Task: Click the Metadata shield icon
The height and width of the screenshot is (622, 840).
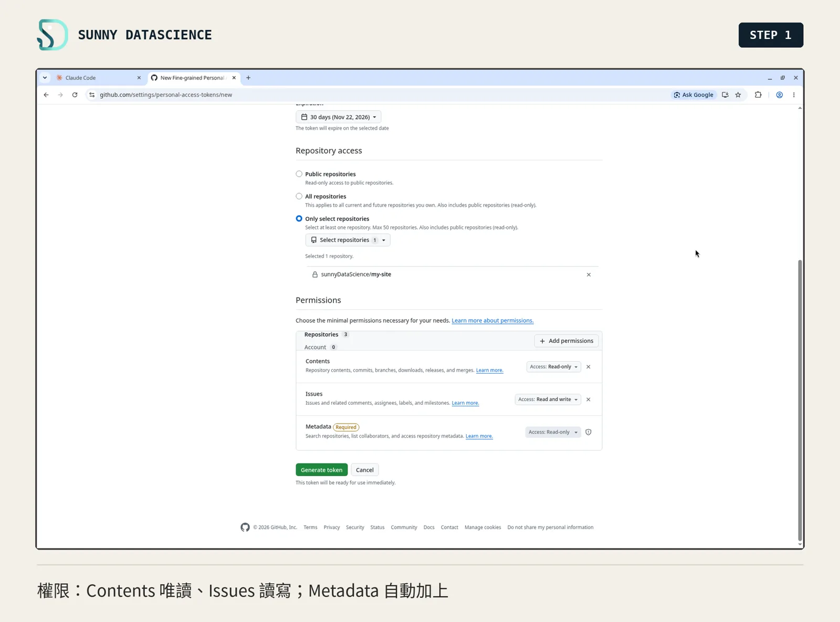Action: 589,432
